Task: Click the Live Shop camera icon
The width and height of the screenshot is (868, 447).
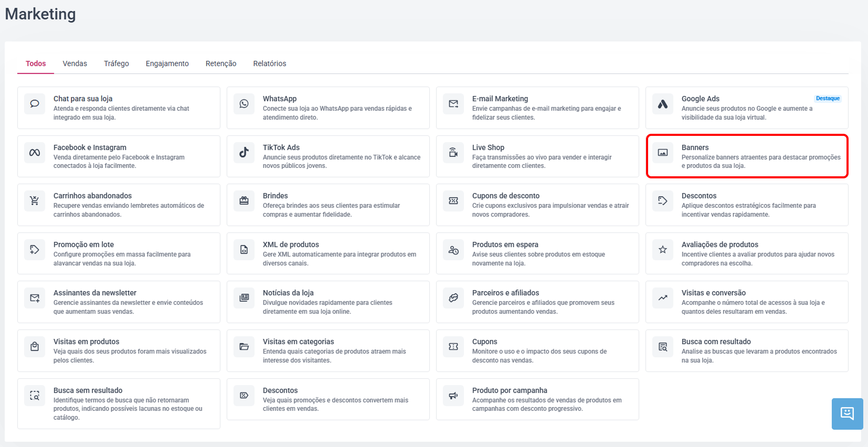Action: pyautogui.click(x=453, y=153)
